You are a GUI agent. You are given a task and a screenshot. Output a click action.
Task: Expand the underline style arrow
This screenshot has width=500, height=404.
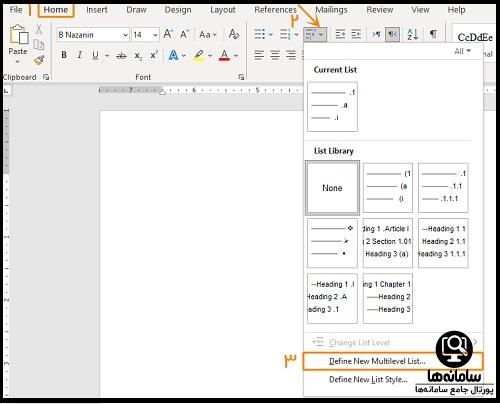(x=107, y=55)
